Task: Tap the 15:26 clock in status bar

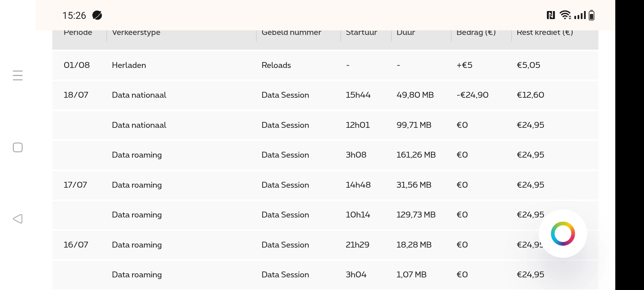Action: (74, 16)
